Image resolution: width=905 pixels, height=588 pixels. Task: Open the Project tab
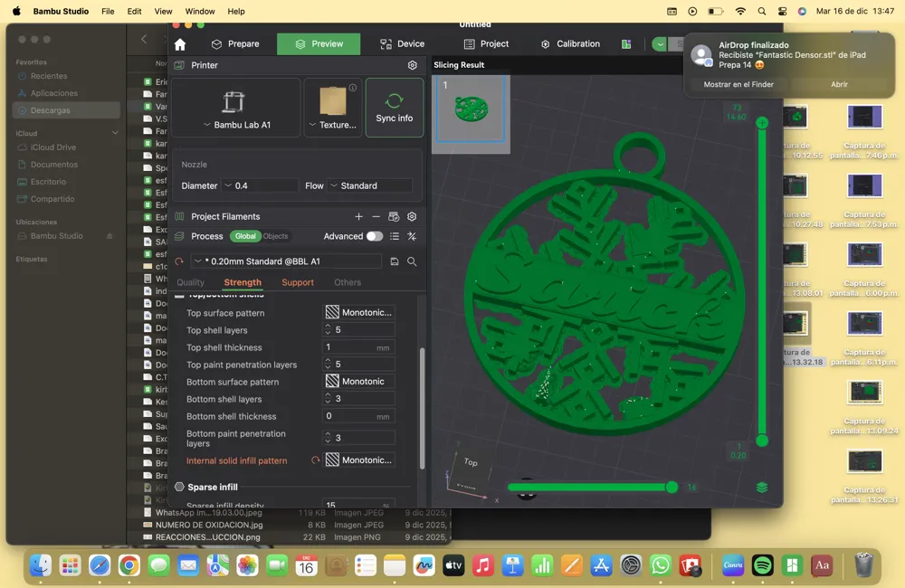point(486,43)
